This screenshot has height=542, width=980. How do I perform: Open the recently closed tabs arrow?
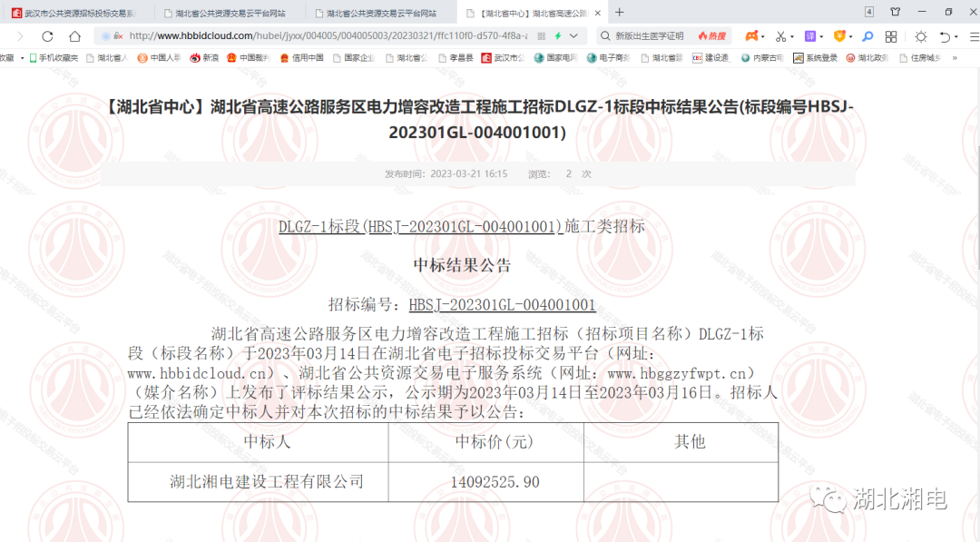(x=945, y=36)
